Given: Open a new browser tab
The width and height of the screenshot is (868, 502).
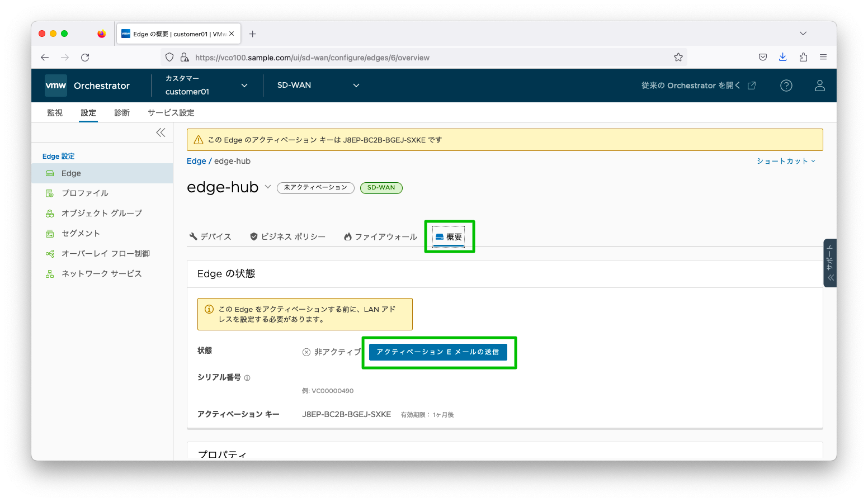Looking at the screenshot, I should click(253, 34).
